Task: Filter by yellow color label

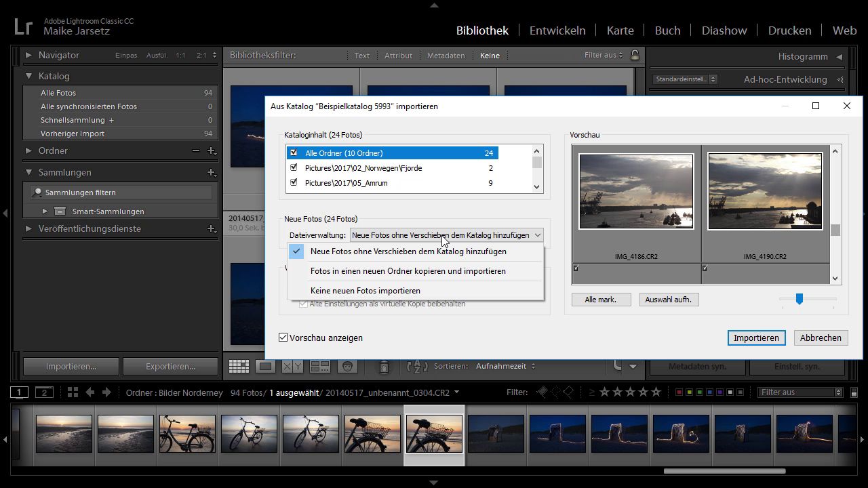Action: point(690,392)
